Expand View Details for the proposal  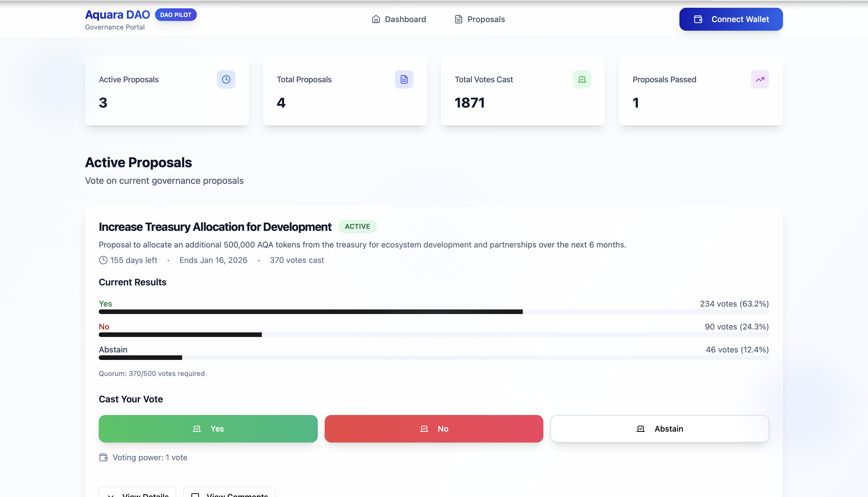(x=137, y=493)
